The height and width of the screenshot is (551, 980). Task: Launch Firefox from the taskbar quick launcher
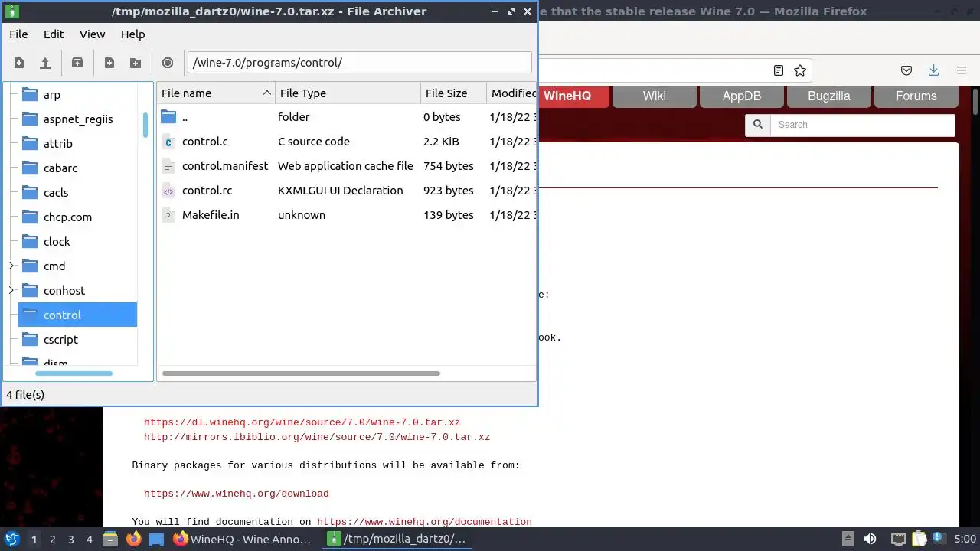[x=134, y=539]
